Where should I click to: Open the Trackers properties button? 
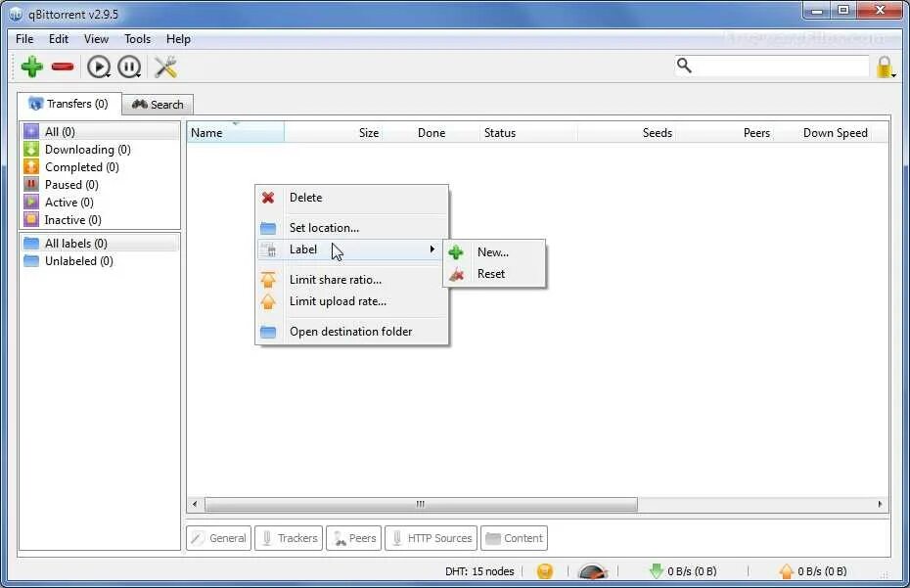(x=289, y=538)
